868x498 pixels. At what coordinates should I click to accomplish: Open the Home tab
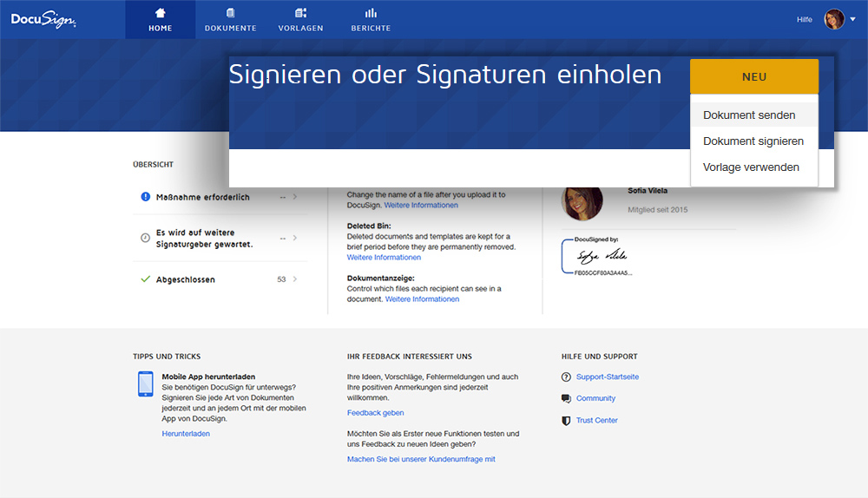tap(160, 19)
